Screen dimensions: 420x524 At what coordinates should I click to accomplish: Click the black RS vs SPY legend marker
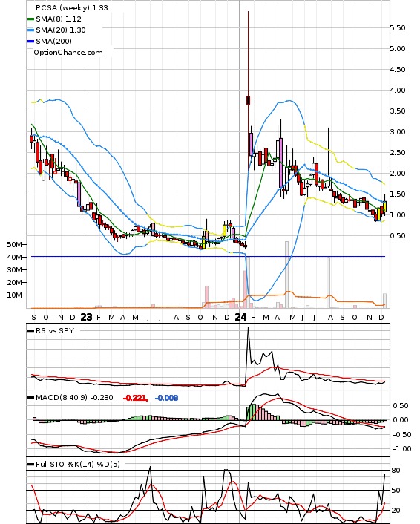(x=30, y=330)
